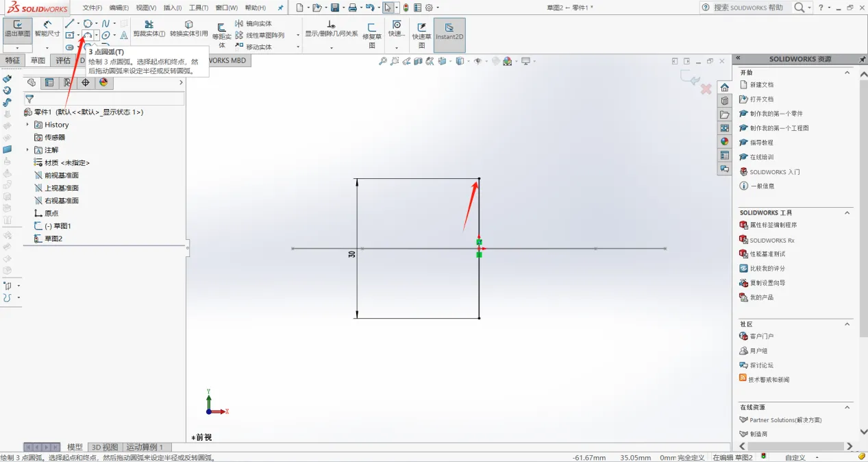868x462 pixels.
Task: Expand the History tree node
Action: pyautogui.click(x=28, y=125)
